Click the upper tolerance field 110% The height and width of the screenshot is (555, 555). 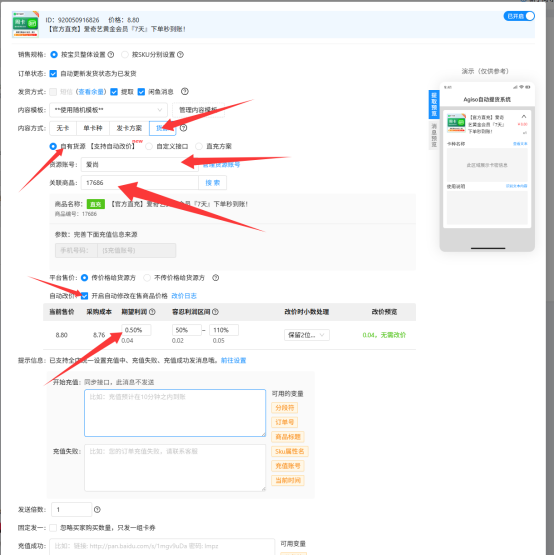click(224, 330)
